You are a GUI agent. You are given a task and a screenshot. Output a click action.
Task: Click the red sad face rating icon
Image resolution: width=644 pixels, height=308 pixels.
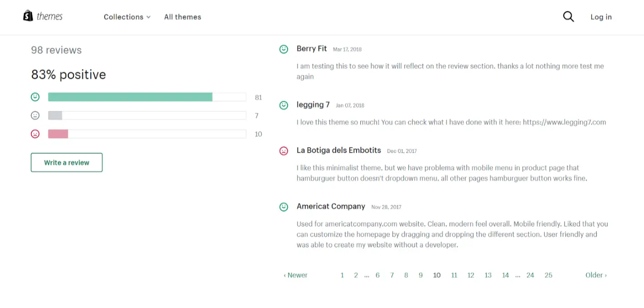pyautogui.click(x=35, y=134)
